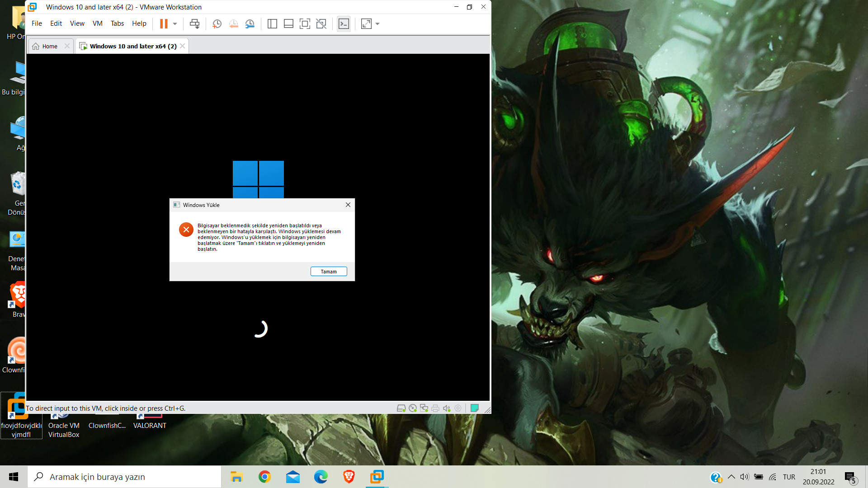This screenshot has height=488, width=868.
Task: Expand the power options dropdown arrow
Action: tap(175, 23)
